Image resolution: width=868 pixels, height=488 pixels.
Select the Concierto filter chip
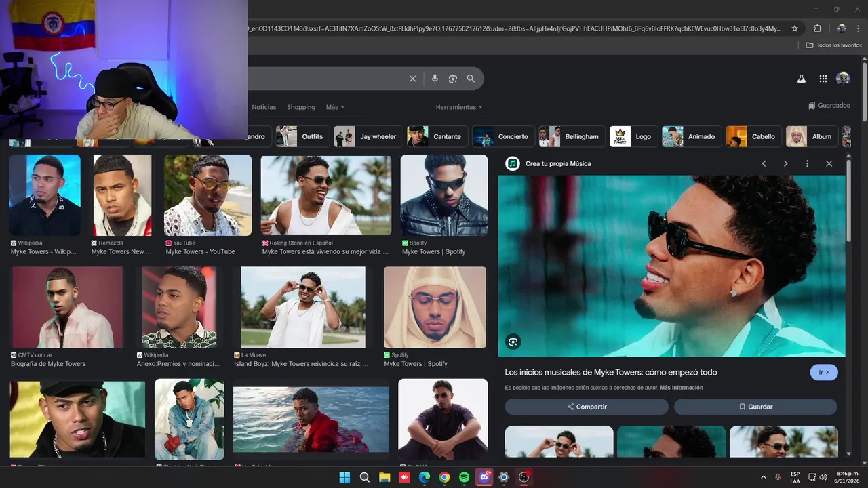[x=502, y=136]
